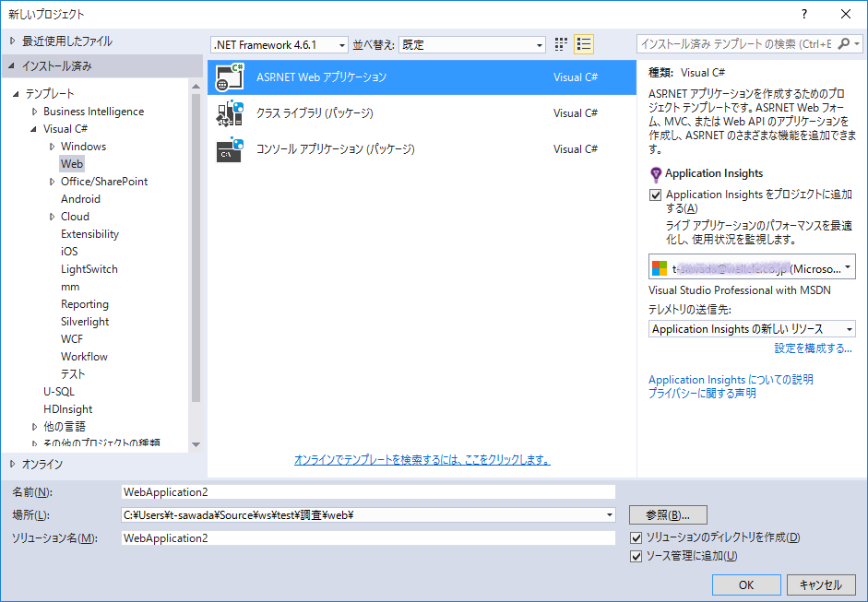
Task: Select Workflow template category
Action: [84, 357]
